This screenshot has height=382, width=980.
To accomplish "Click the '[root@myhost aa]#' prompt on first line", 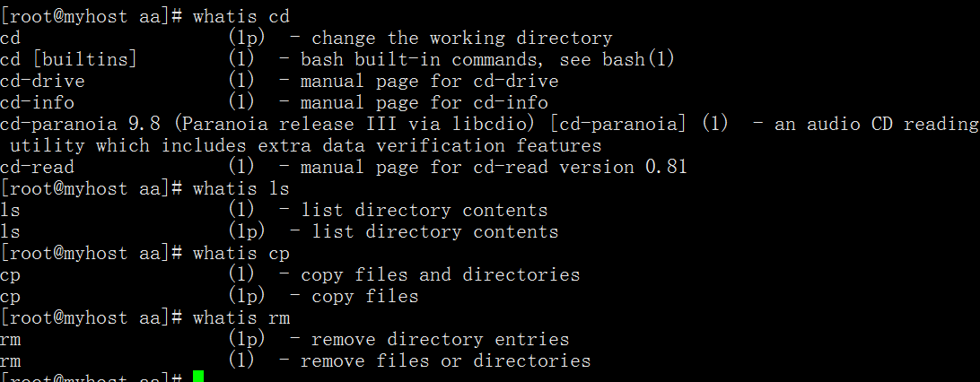I will coord(92,16).
